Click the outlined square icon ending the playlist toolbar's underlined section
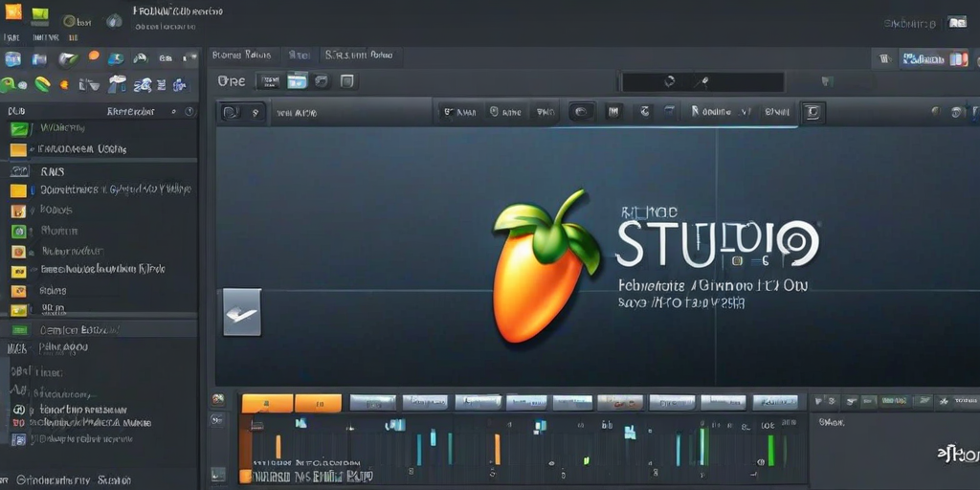980x490 pixels. [813, 113]
